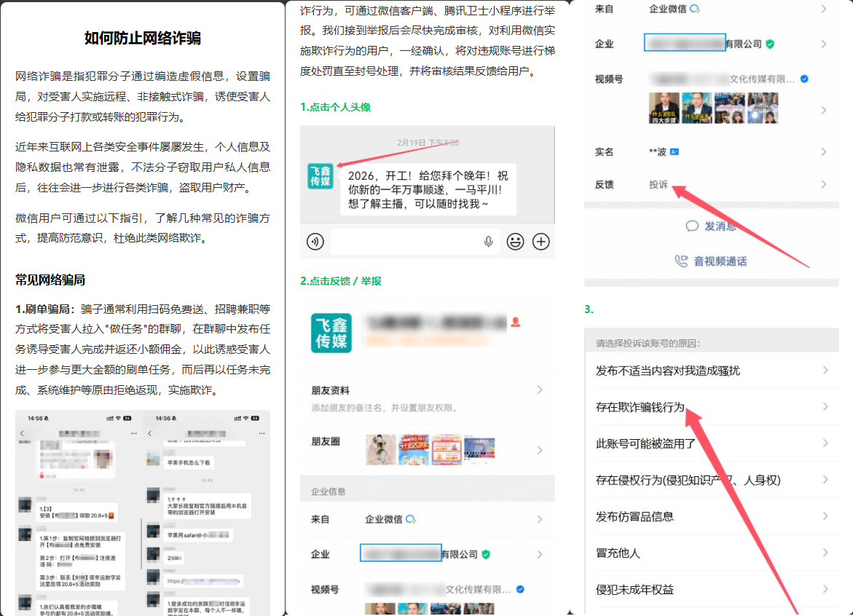Expand the 朋友资料 row chevron
Image resolution: width=853 pixels, height=616 pixels.
click(x=540, y=390)
